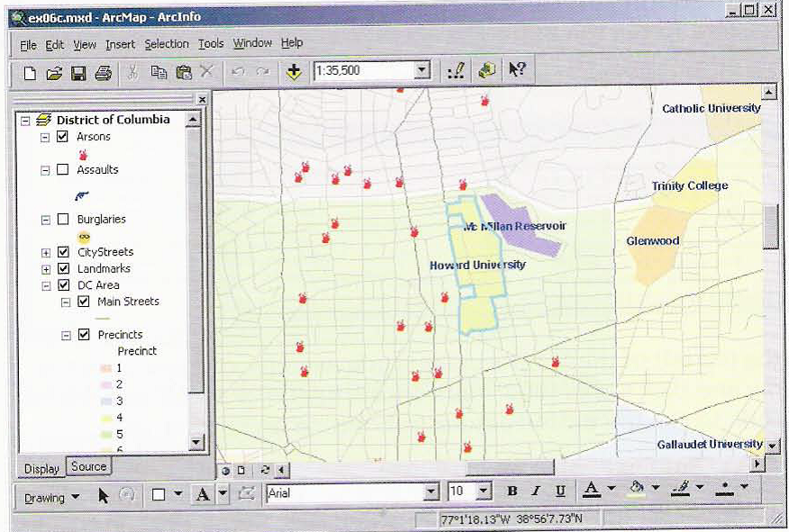Screen dimensions: 789x532
Task: Pick the Rotate tool in Drawing toolbar
Action: click(x=127, y=495)
